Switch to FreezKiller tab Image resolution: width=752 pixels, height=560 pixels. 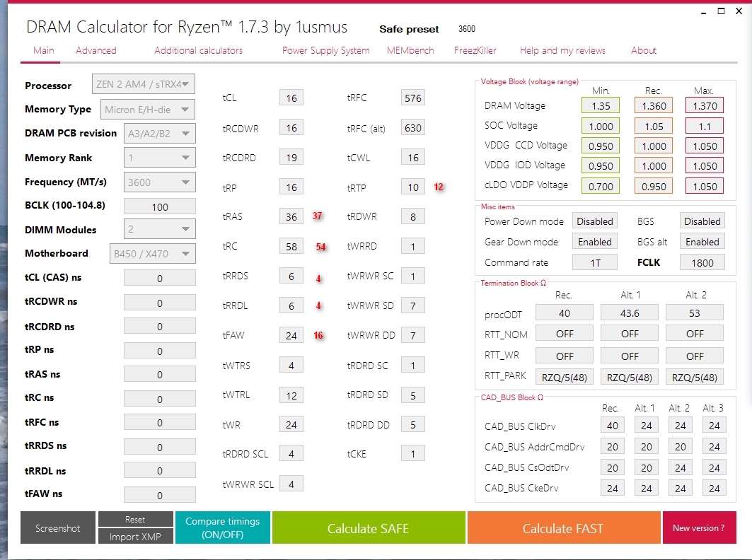click(475, 50)
